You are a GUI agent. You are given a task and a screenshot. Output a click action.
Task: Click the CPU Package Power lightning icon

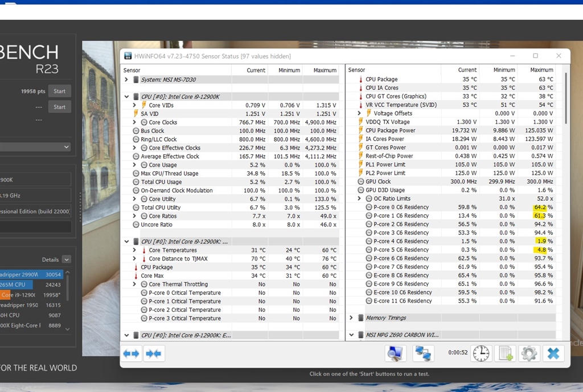click(x=360, y=130)
